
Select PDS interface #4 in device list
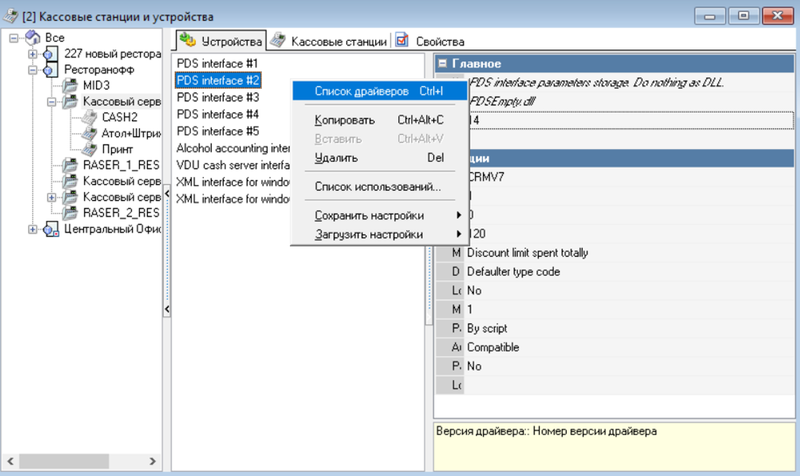[x=217, y=114]
